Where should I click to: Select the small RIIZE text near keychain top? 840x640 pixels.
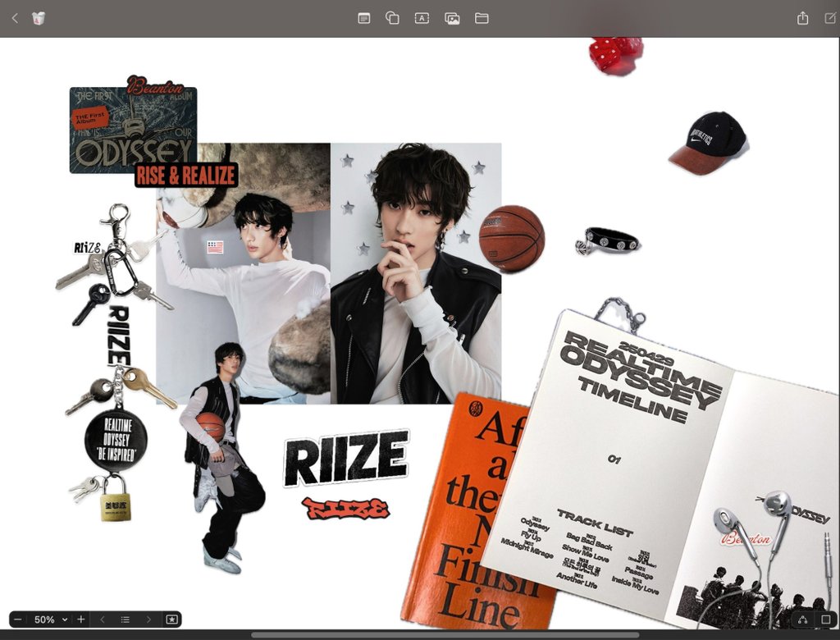(87, 248)
